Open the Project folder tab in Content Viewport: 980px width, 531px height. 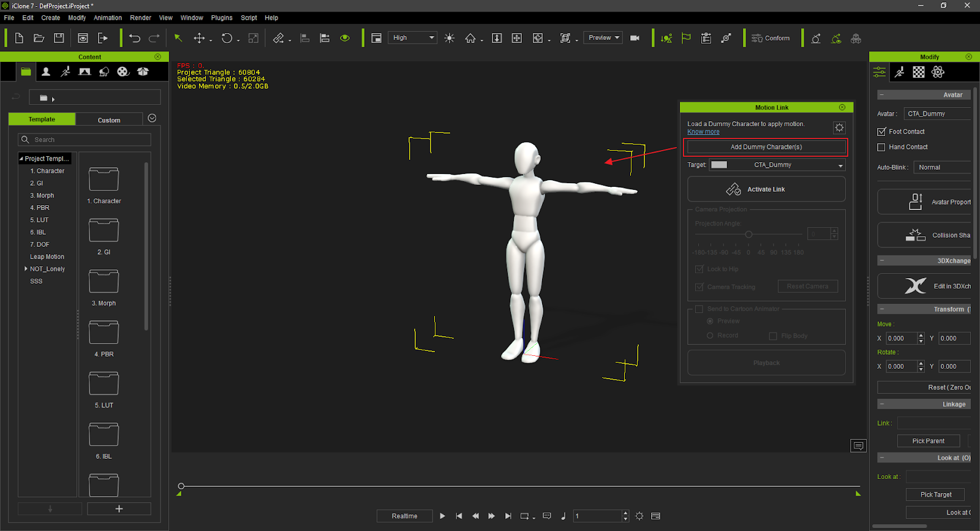pyautogui.click(x=26, y=72)
